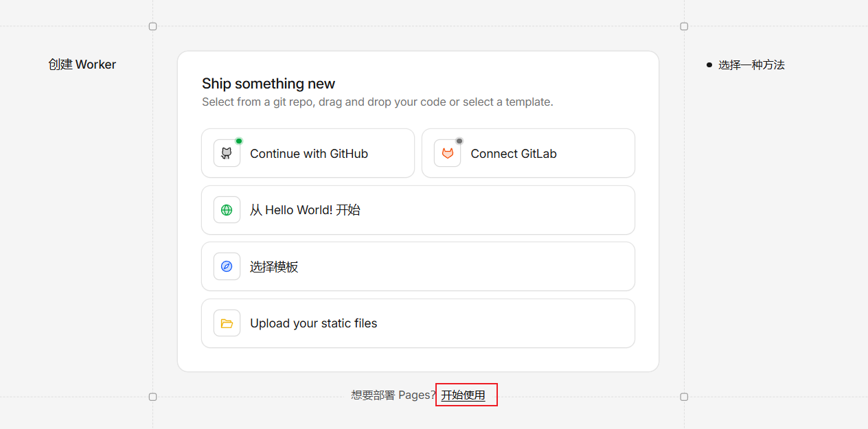The width and height of the screenshot is (868, 429).
Task: Click the 创建 Worker title
Action: point(82,65)
